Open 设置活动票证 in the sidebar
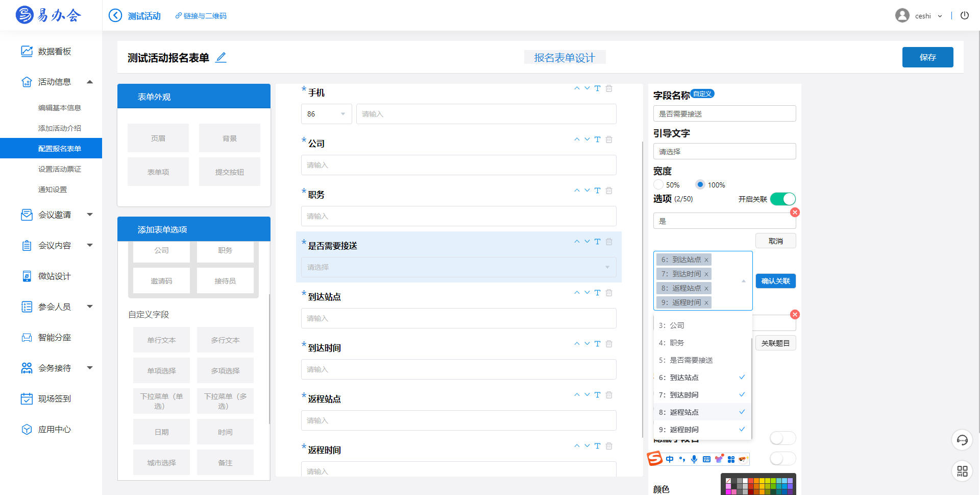This screenshot has height=495, width=980. [x=59, y=169]
